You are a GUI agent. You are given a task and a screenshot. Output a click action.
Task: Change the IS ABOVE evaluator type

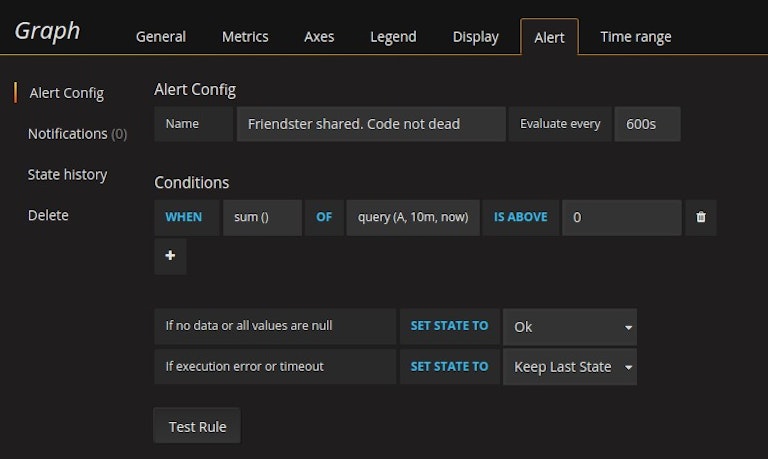(x=520, y=217)
